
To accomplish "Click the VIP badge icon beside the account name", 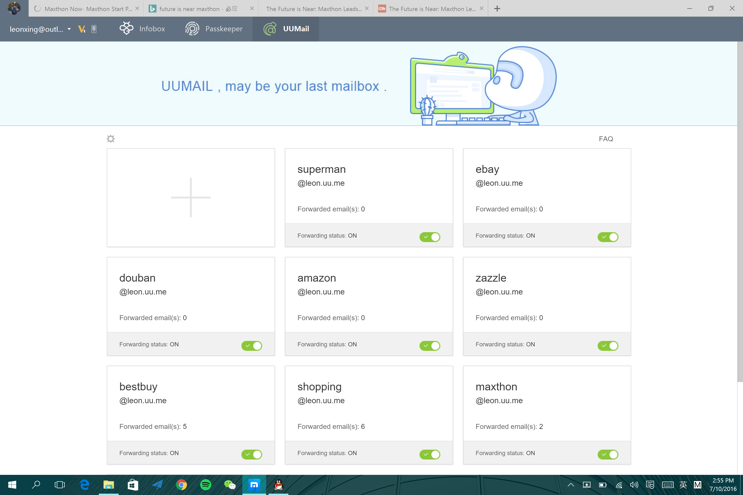I will (x=82, y=29).
